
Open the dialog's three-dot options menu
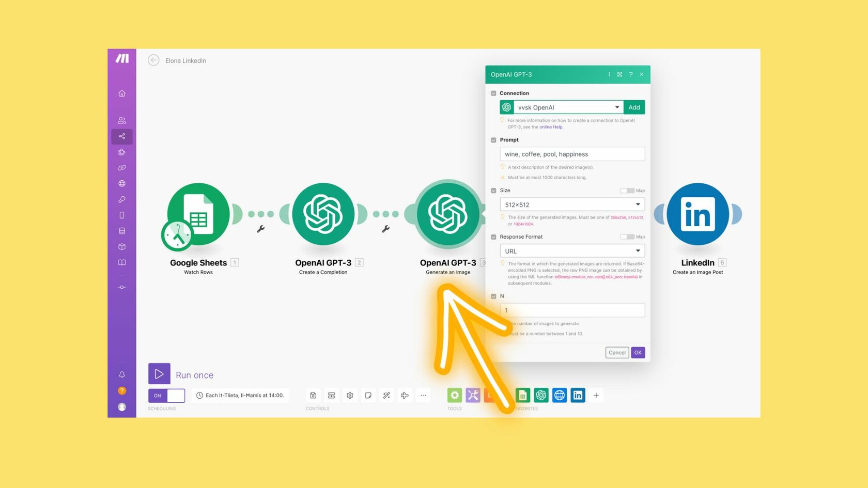point(609,74)
